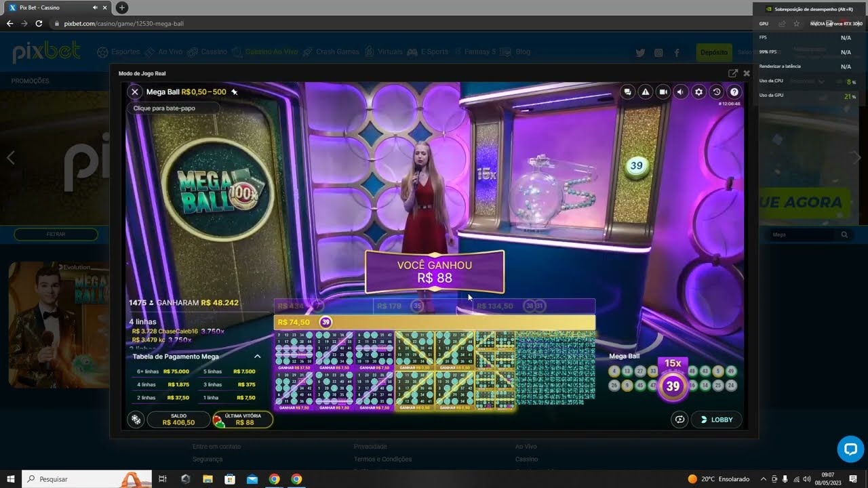
Task: Close the Modo de Jogo Real overlay
Action: (747, 73)
